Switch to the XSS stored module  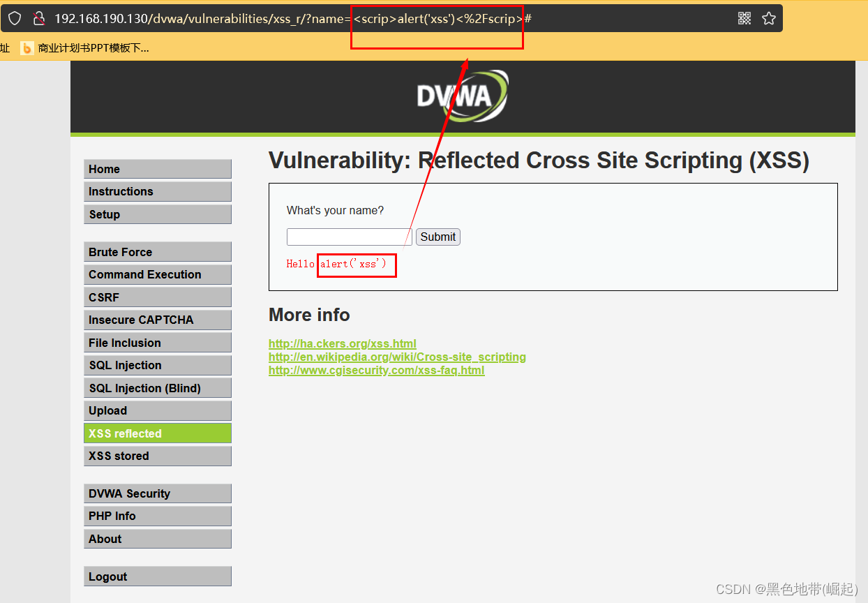click(x=157, y=456)
